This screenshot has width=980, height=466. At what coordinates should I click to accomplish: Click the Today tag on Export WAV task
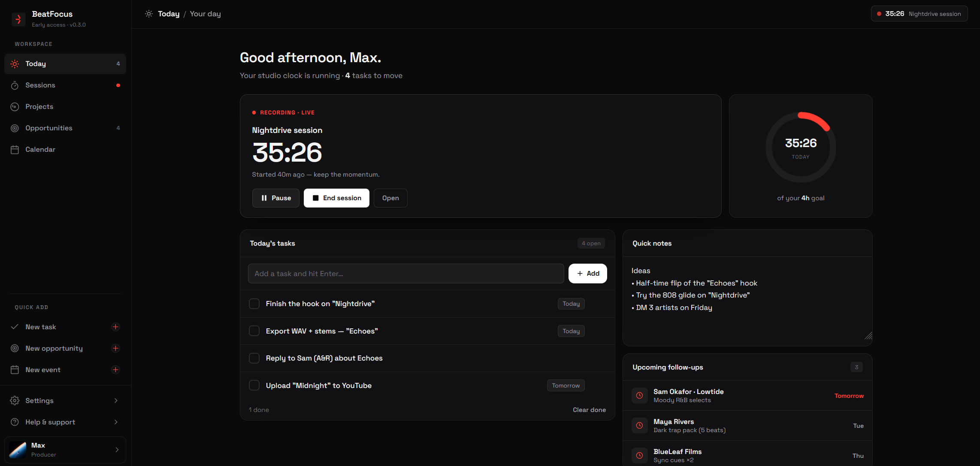[571, 331]
